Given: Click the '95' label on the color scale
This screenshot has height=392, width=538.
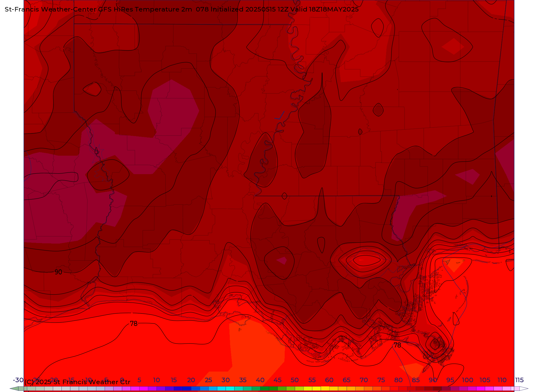Looking at the screenshot, I should click(450, 380).
